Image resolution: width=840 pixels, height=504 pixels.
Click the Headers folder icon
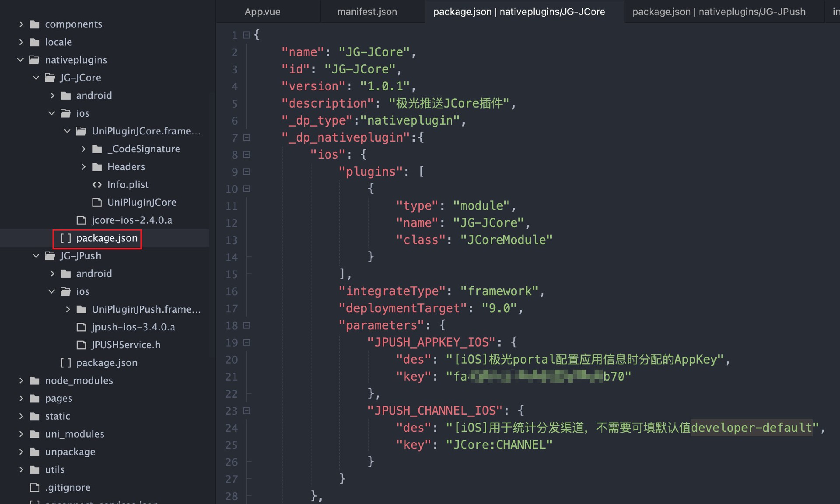[x=98, y=167]
